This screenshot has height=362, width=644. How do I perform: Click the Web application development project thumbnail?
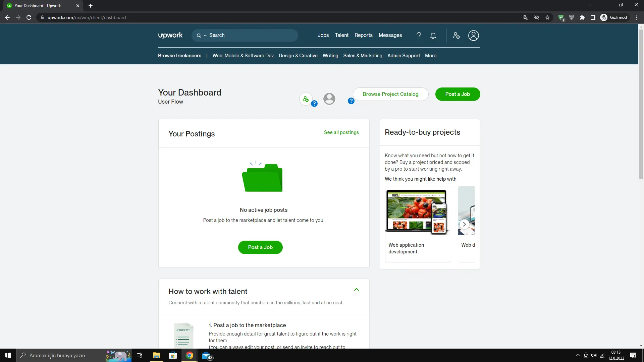click(x=417, y=212)
